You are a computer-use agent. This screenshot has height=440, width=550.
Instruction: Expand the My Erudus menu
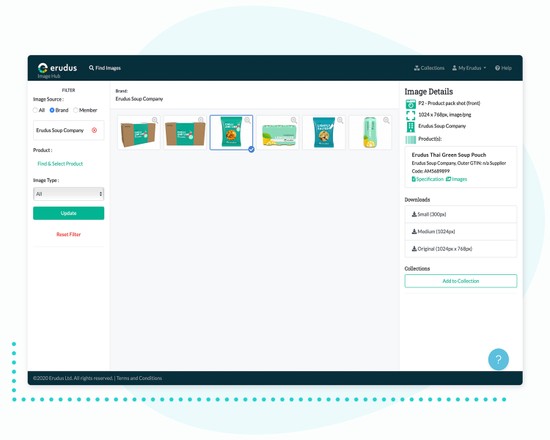[469, 68]
